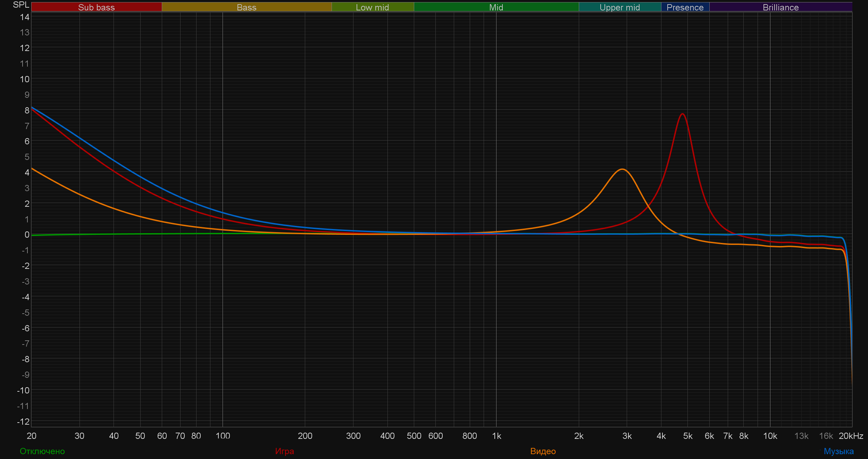The width and height of the screenshot is (868, 459).
Task: Click the 1k frequency axis label
Action: 496,436
